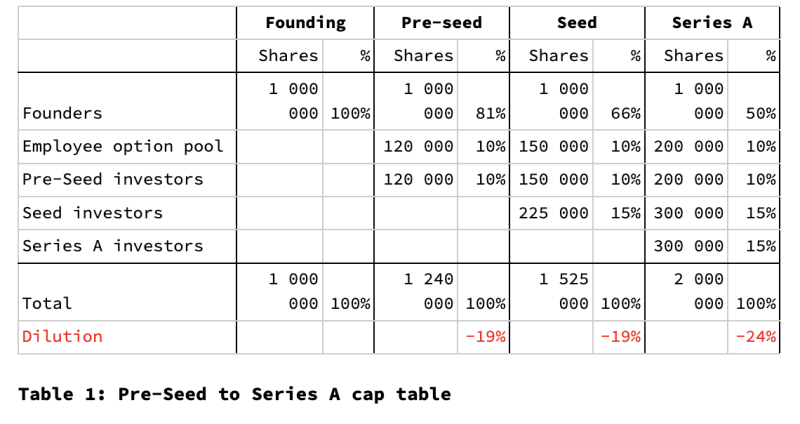Image resolution: width=800 pixels, height=424 pixels.
Task: Click the 2 000 000 total shares cell
Action: (x=698, y=291)
